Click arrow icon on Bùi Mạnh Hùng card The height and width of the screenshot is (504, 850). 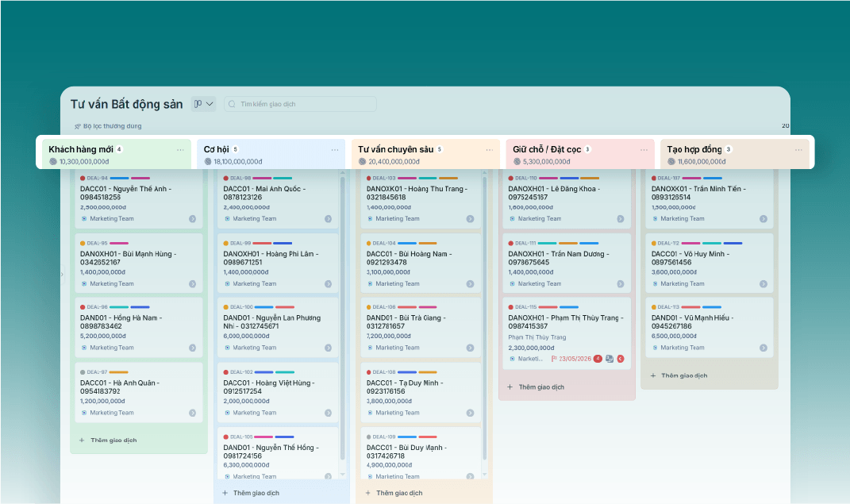192,284
